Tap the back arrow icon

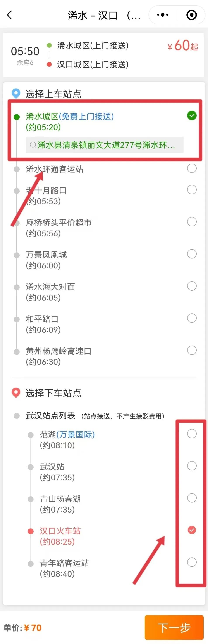click(10, 15)
